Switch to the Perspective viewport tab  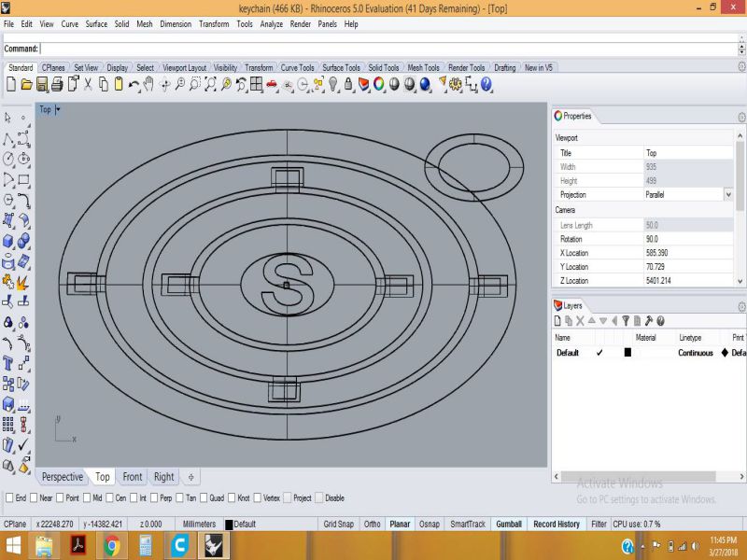point(62,477)
